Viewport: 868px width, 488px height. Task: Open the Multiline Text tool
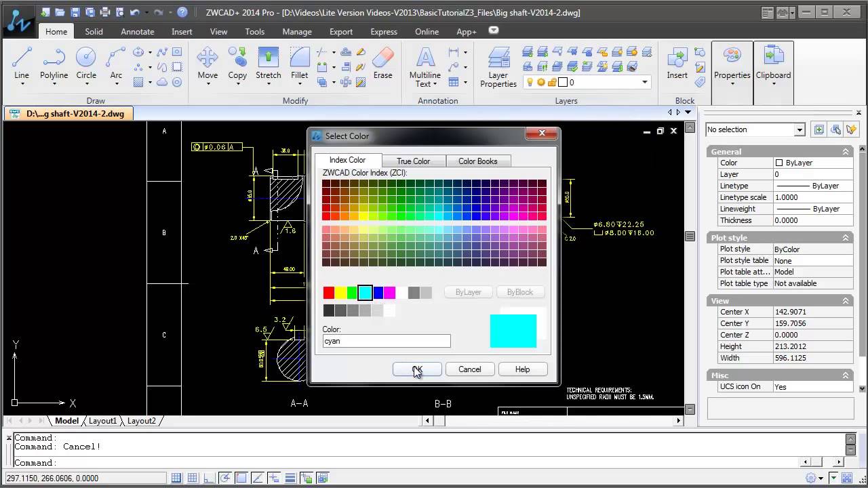425,66
